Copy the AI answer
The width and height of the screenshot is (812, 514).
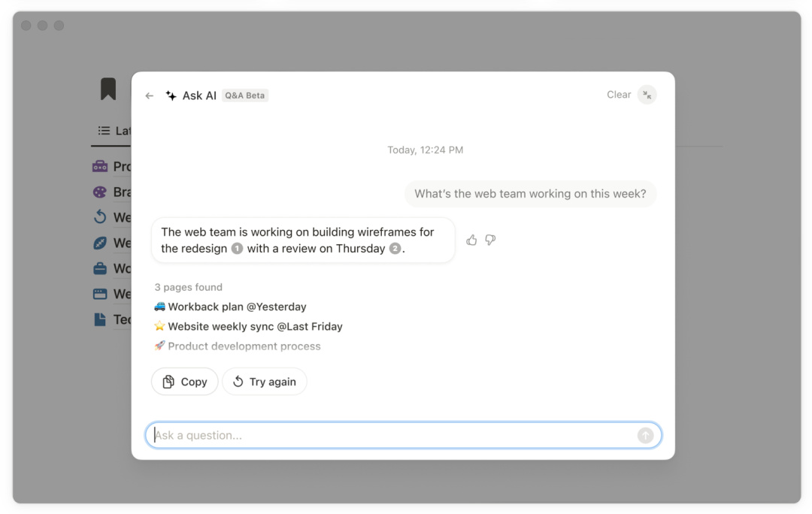tap(185, 382)
